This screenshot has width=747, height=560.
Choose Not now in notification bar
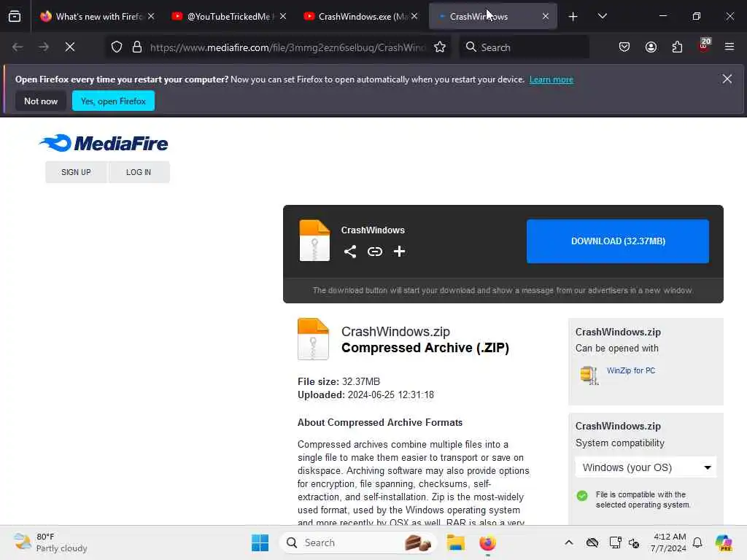point(41,101)
